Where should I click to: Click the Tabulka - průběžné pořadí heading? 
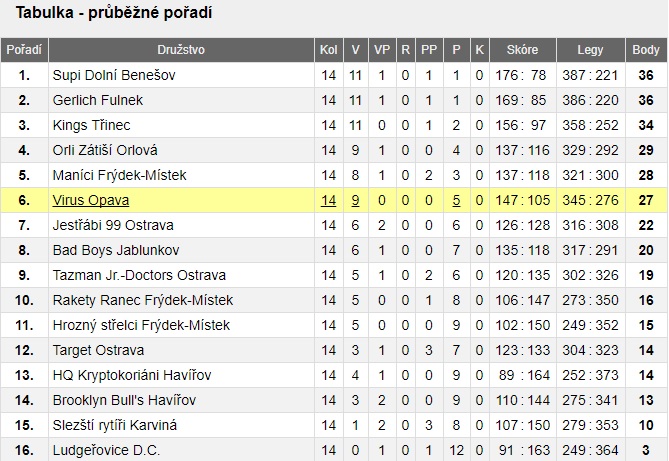(x=114, y=13)
